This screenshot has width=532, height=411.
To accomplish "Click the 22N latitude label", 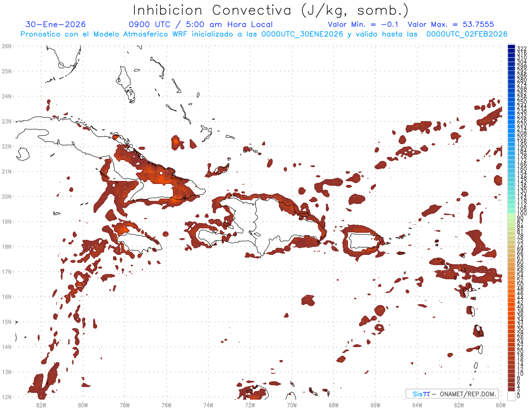I will 7,146.
